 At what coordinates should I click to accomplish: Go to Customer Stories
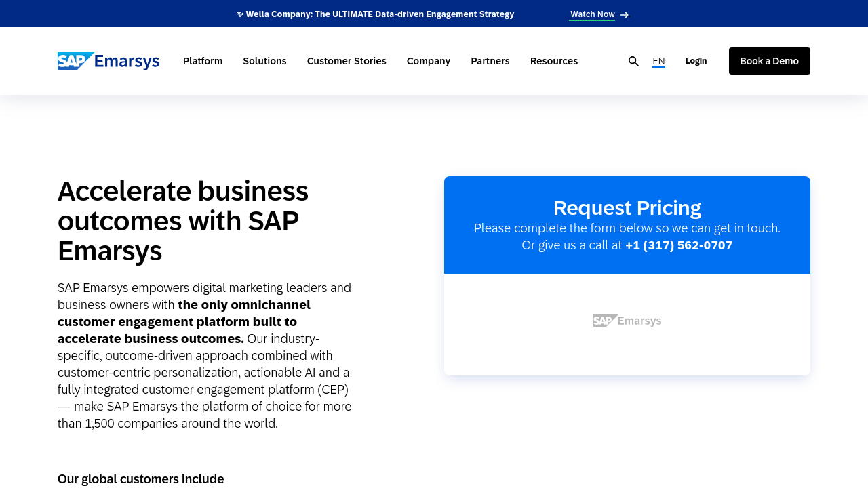click(347, 61)
